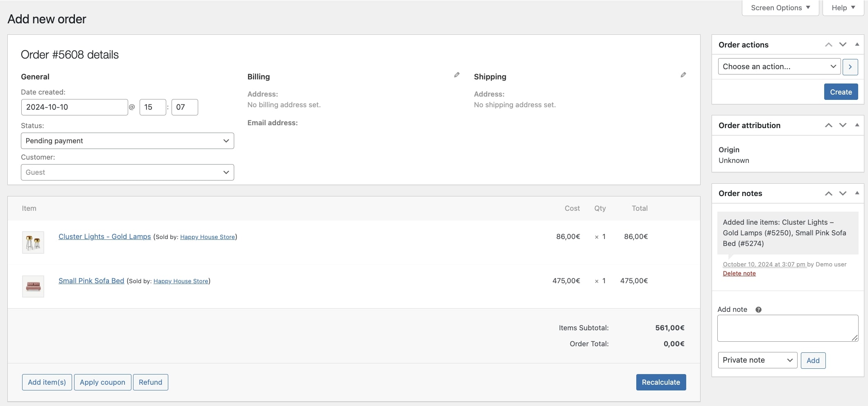
Task: Click the Recalculate button
Action: 661,382
